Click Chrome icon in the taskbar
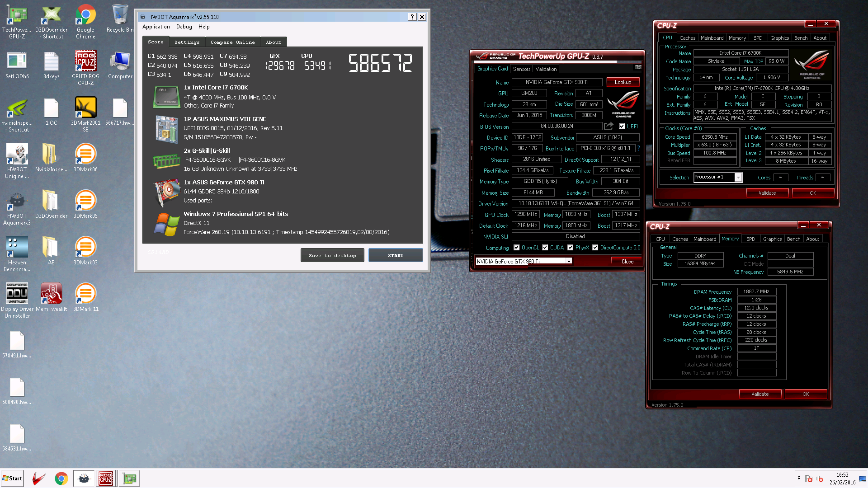 tap(61, 479)
